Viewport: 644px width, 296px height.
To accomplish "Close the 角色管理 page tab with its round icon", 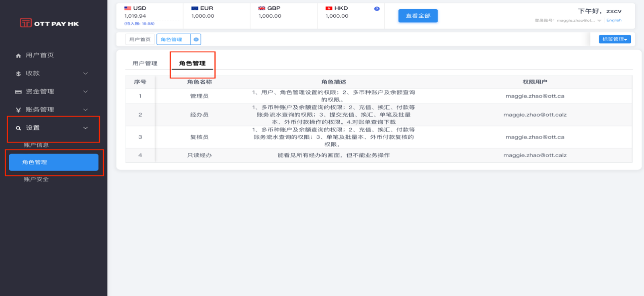I will 196,39.
